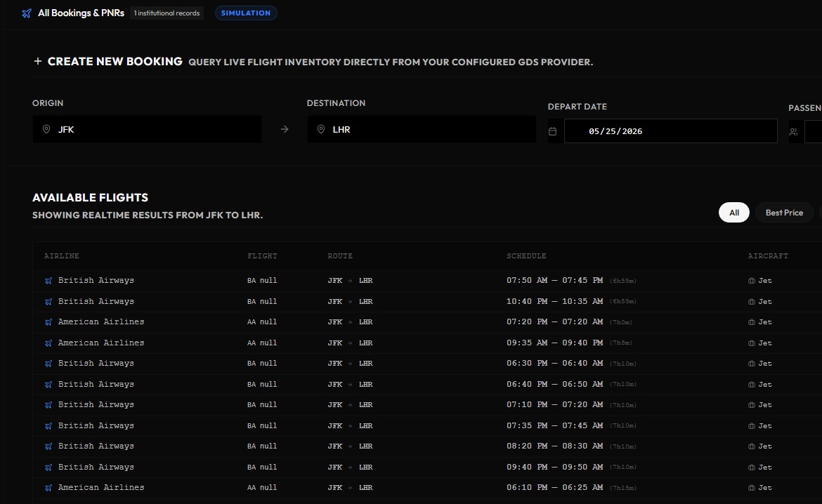Click JFK → LHR route in 09:40 PM row

click(350, 467)
